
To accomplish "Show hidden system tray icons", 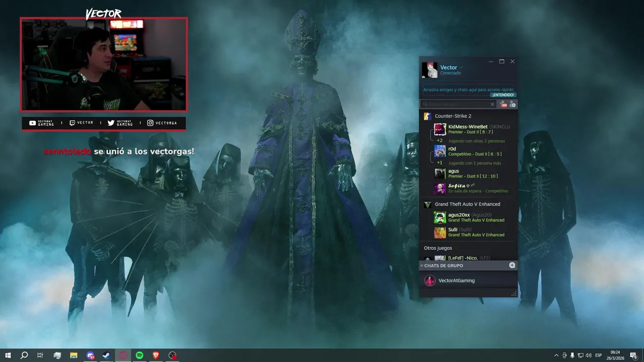I will (556, 355).
